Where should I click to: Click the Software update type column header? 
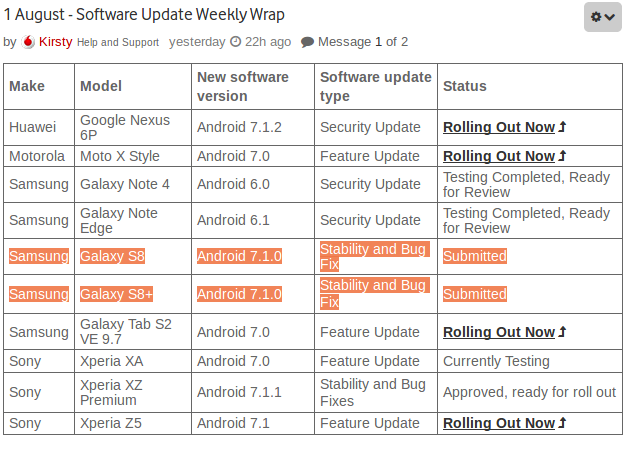point(375,86)
